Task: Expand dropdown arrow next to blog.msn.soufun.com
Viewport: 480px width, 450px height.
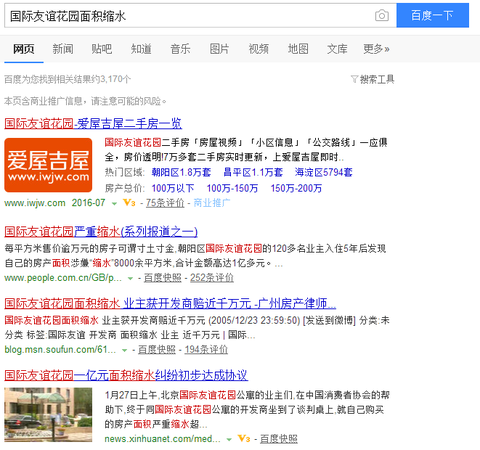Action: (125, 350)
